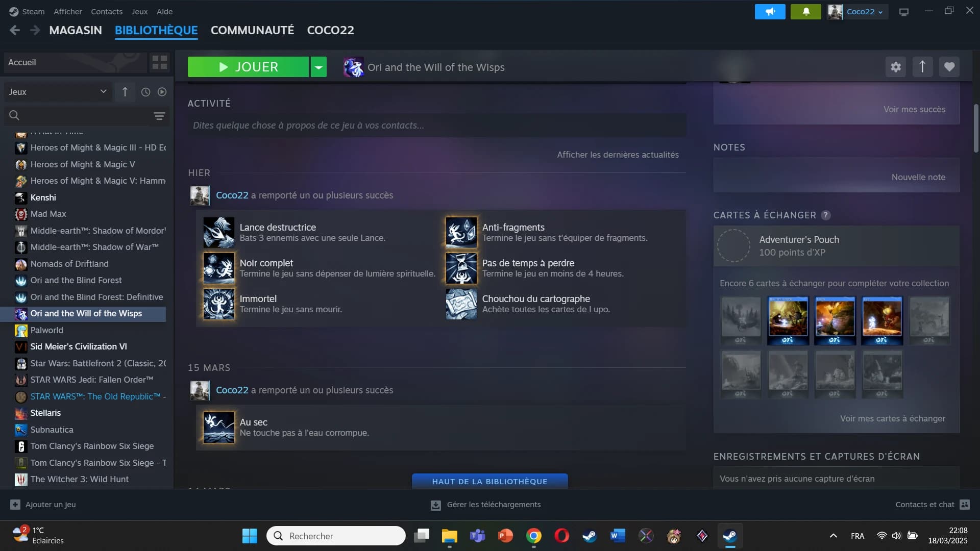Open Voir mes cartes à échanger link

click(893, 418)
